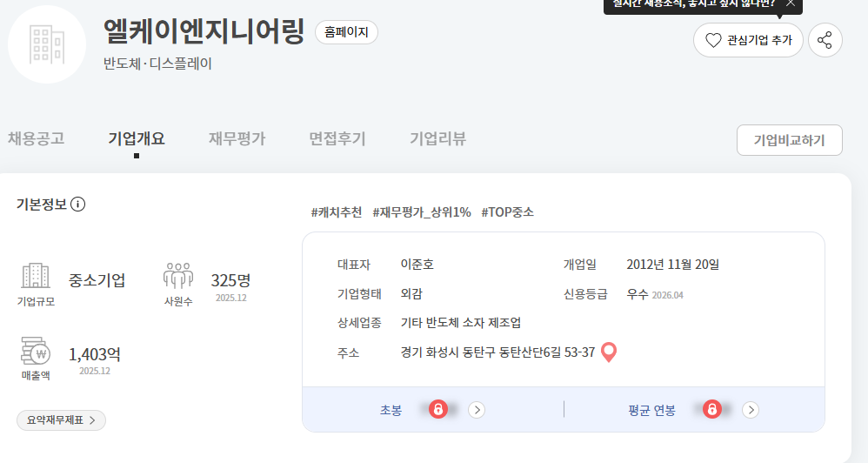Click the map pin icon beside address
The width and height of the screenshot is (868, 463).
click(x=609, y=352)
